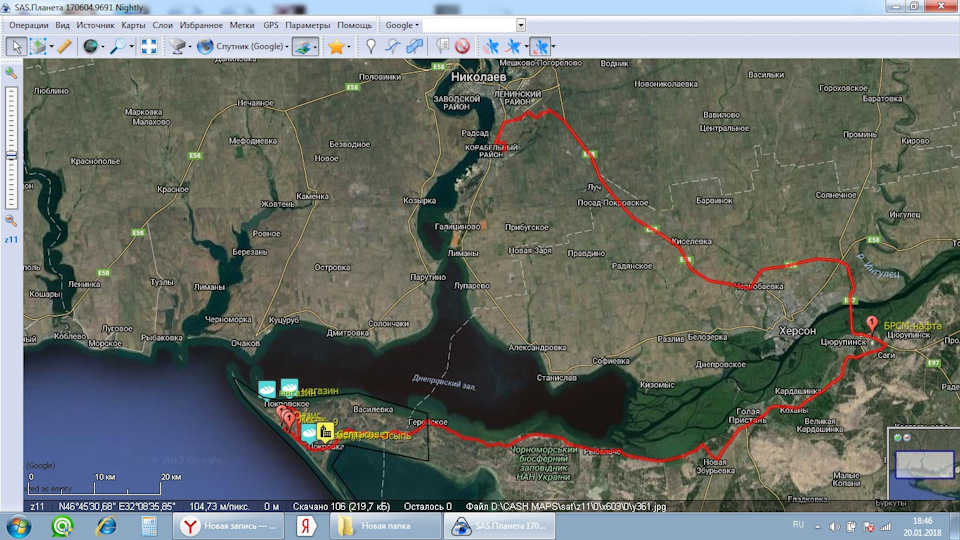
Task: Open the Google search provider dropdown
Action: click(x=402, y=25)
